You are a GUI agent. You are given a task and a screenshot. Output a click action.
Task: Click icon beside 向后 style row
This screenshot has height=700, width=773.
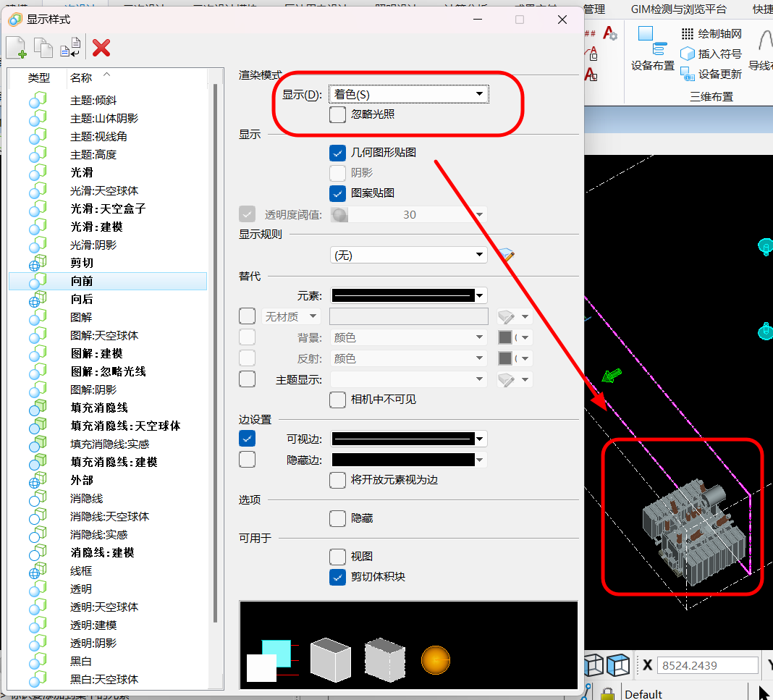pos(38,299)
